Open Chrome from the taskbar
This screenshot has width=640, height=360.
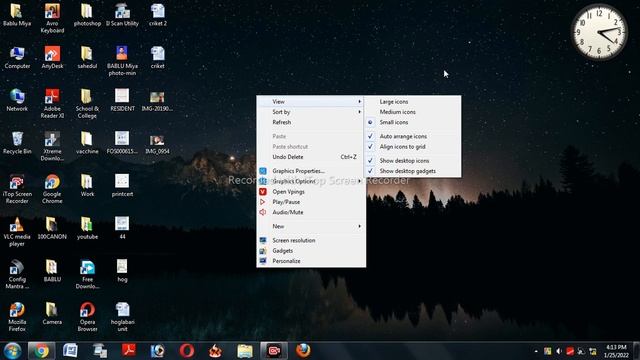(x=41, y=351)
